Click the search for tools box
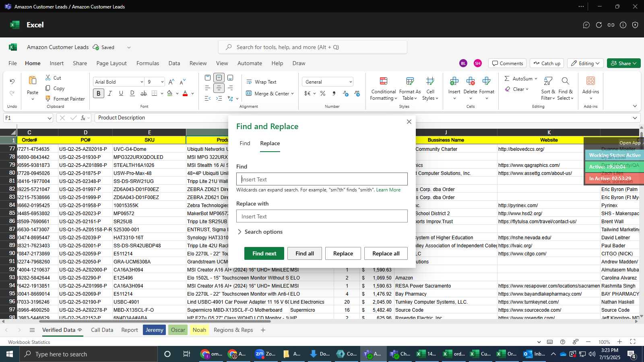This screenshot has width=644, height=362. tap(313, 47)
